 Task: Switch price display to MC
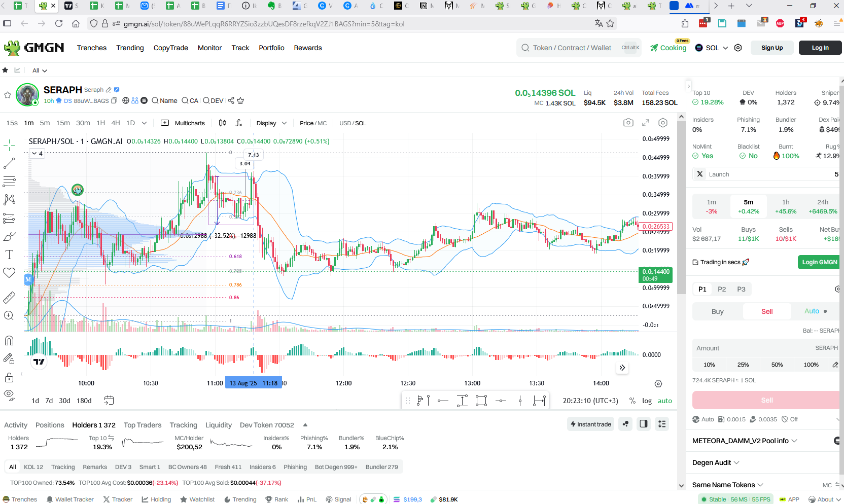pos(322,123)
